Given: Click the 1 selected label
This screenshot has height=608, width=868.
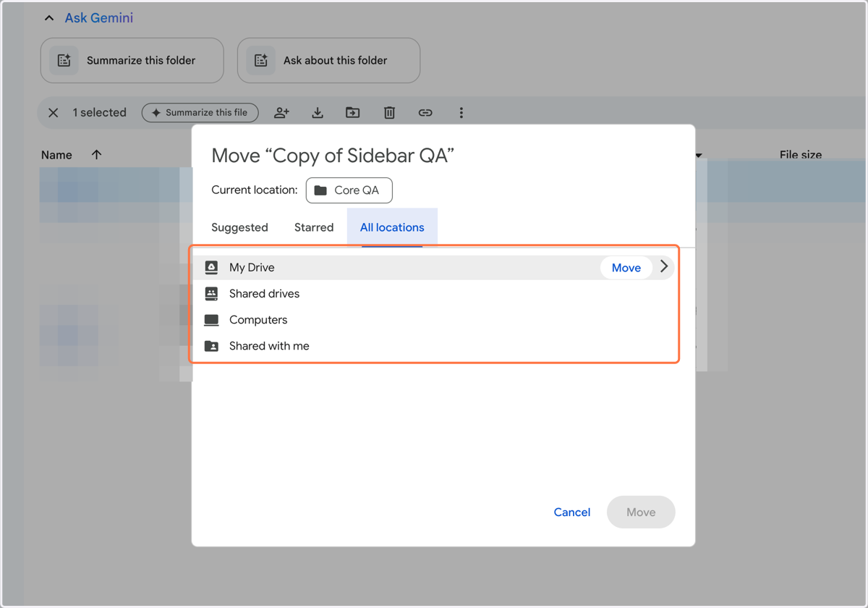Looking at the screenshot, I should tap(100, 113).
